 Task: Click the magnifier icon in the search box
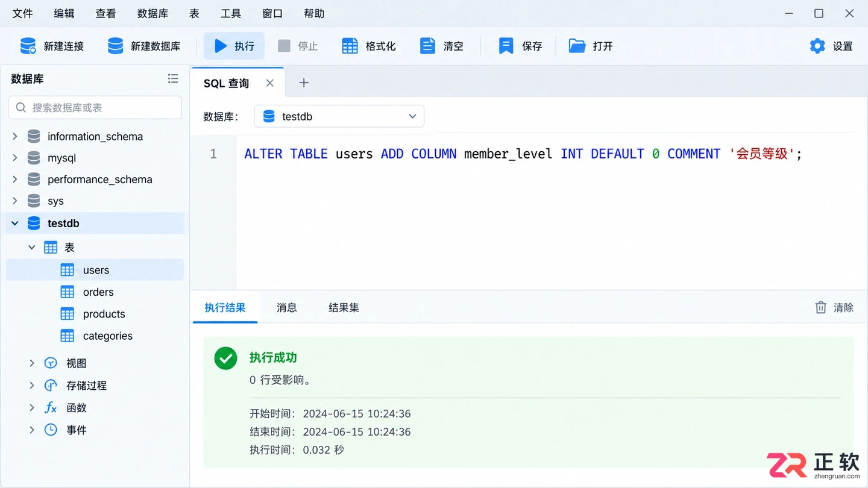coord(21,107)
